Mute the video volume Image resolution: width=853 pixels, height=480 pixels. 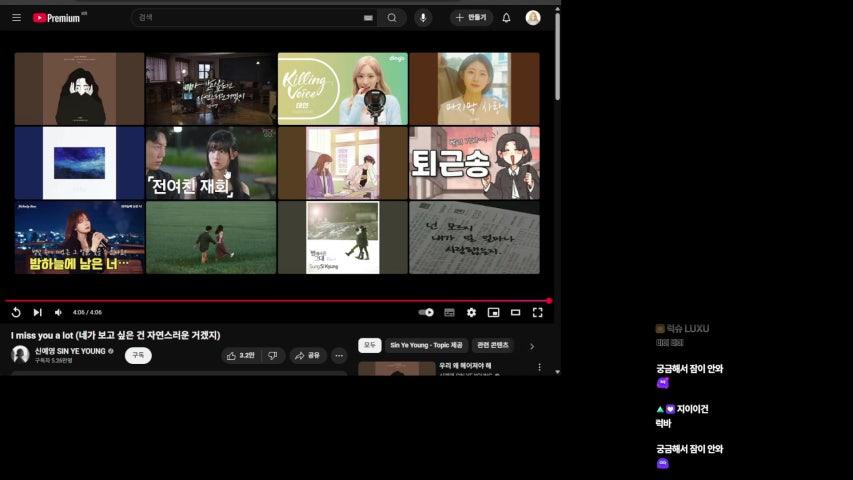58,312
